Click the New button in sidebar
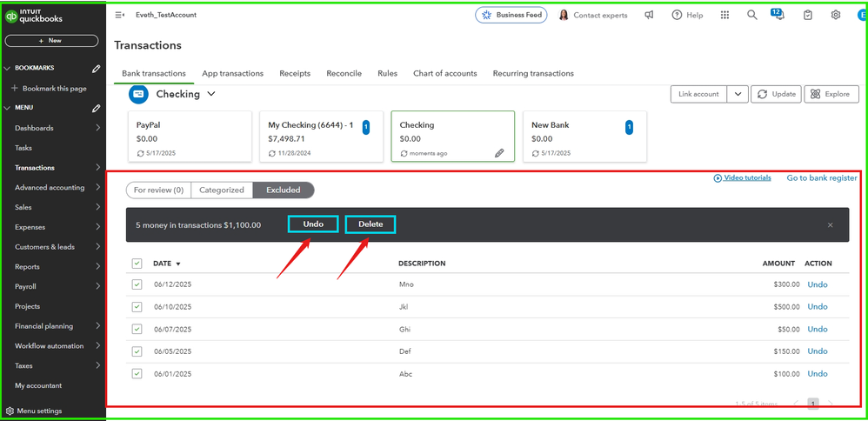 51,40
